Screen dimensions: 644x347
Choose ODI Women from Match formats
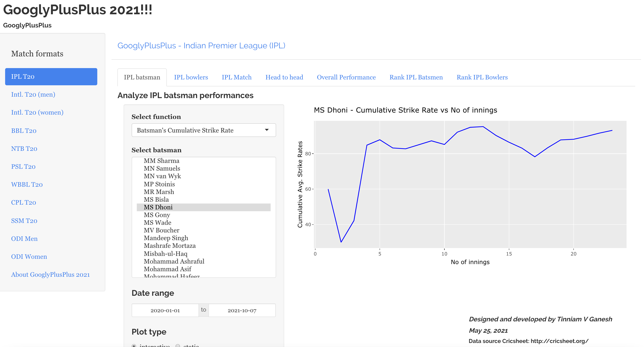pyautogui.click(x=29, y=257)
